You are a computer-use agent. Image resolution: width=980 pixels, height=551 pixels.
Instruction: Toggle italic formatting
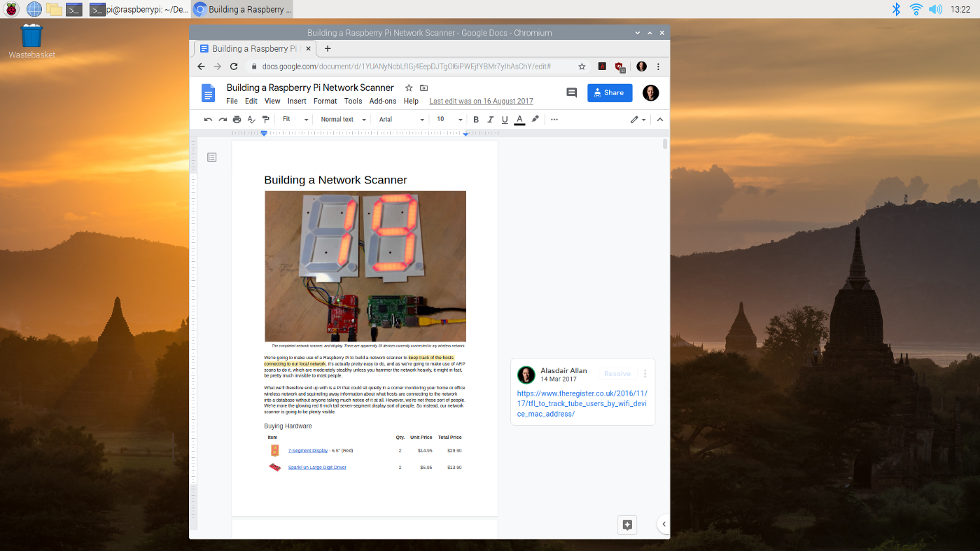click(x=490, y=120)
